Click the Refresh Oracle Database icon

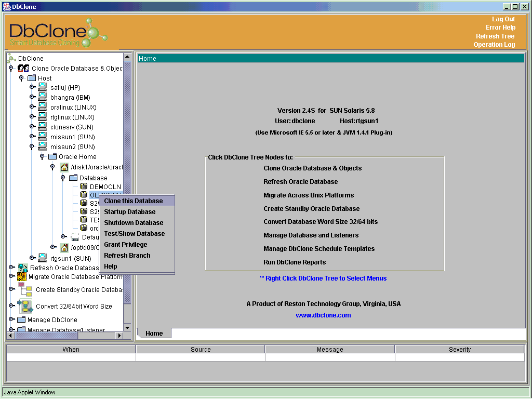[x=23, y=268]
